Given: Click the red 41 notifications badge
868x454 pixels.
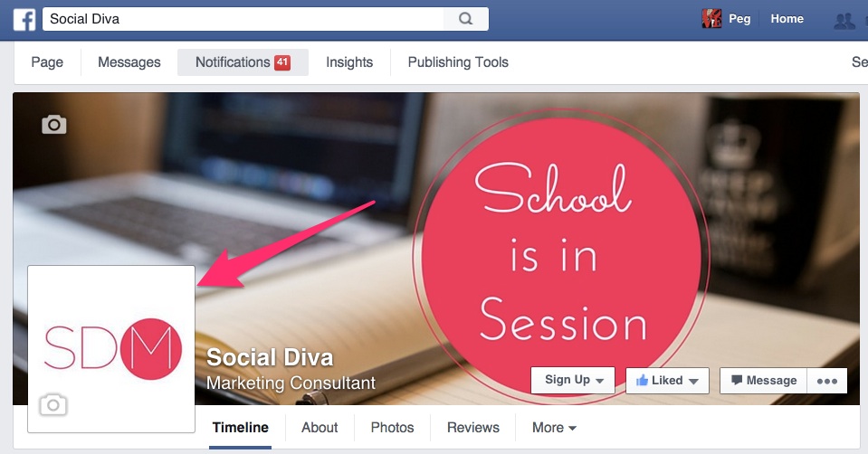Looking at the screenshot, I should pyautogui.click(x=282, y=62).
